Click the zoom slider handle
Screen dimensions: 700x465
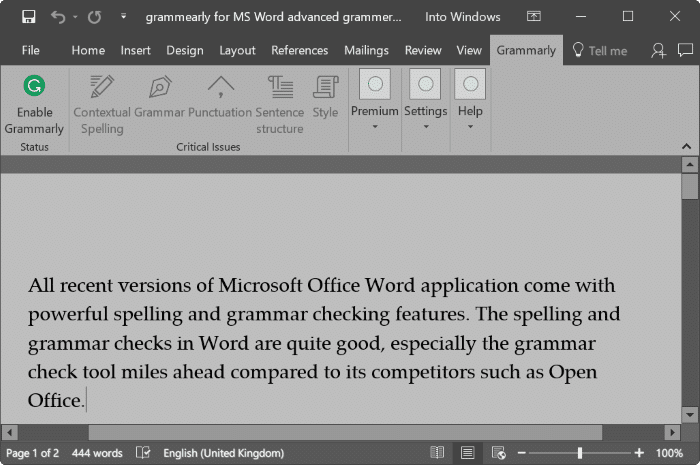click(x=579, y=453)
